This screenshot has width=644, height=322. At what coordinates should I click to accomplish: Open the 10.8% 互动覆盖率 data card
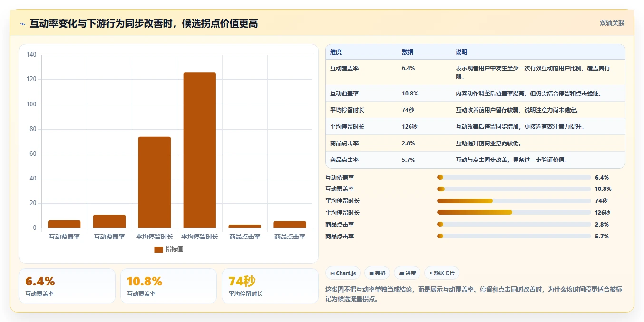point(168,286)
